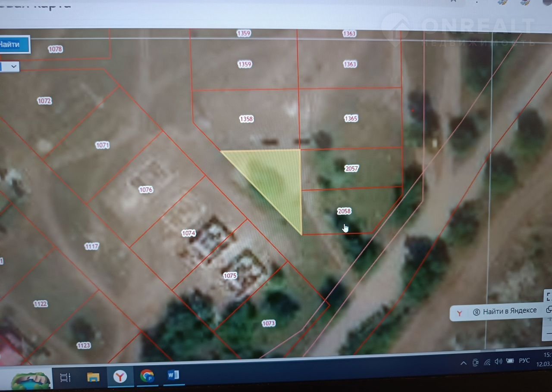Expand the dropdown below the Найти button
Viewport: 552px width, 392px height.
coord(13,66)
